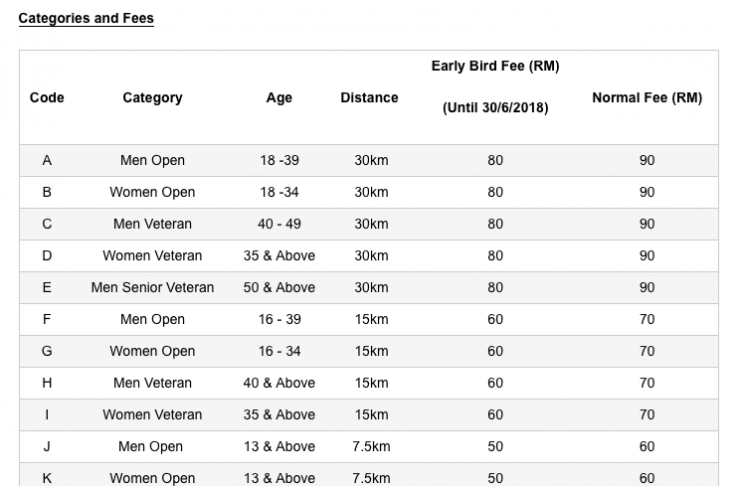Click the 16 - 39 age cell
Screen dimensions: 741x486
(x=279, y=319)
